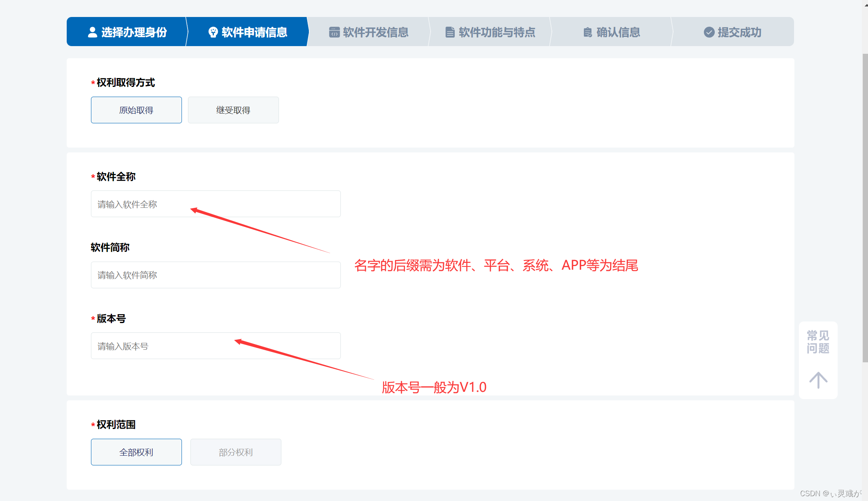The width and height of the screenshot is (868, 501).
Task: Click the 版本号 field label
Action: (111, 319)
